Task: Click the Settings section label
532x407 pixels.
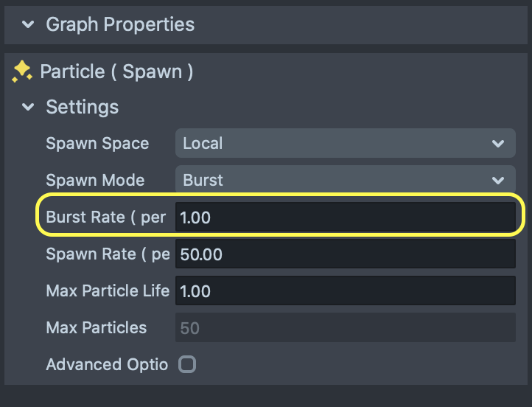Action: [82, 107]
